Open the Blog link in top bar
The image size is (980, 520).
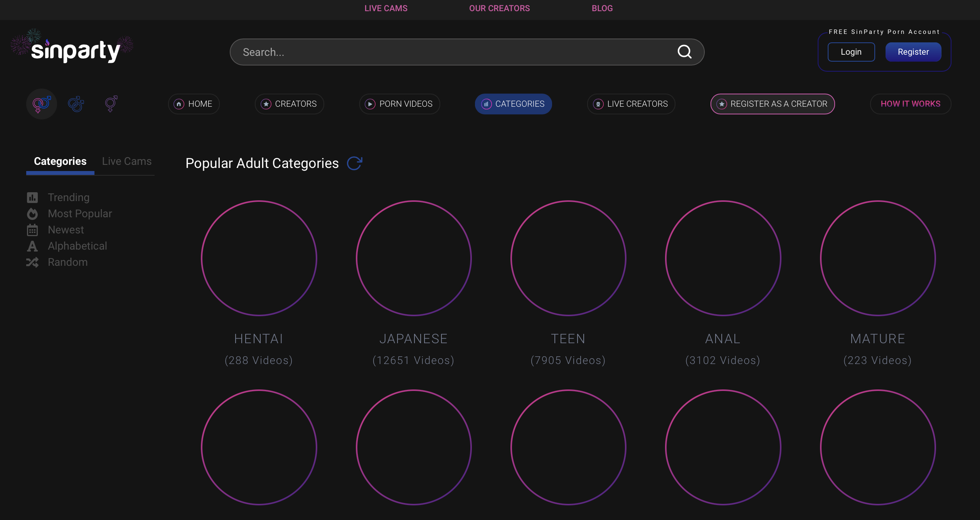(x=602, y=8)
